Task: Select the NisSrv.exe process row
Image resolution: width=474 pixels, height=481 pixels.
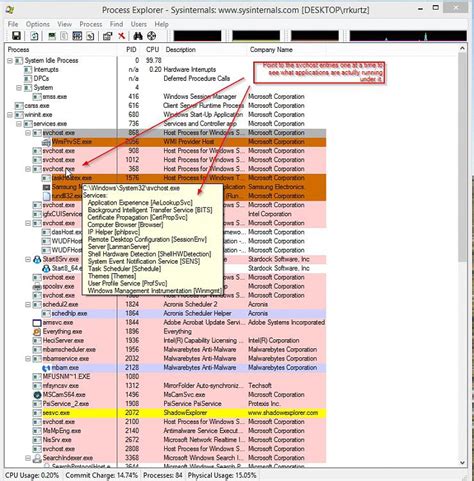Action: [179, 440]
